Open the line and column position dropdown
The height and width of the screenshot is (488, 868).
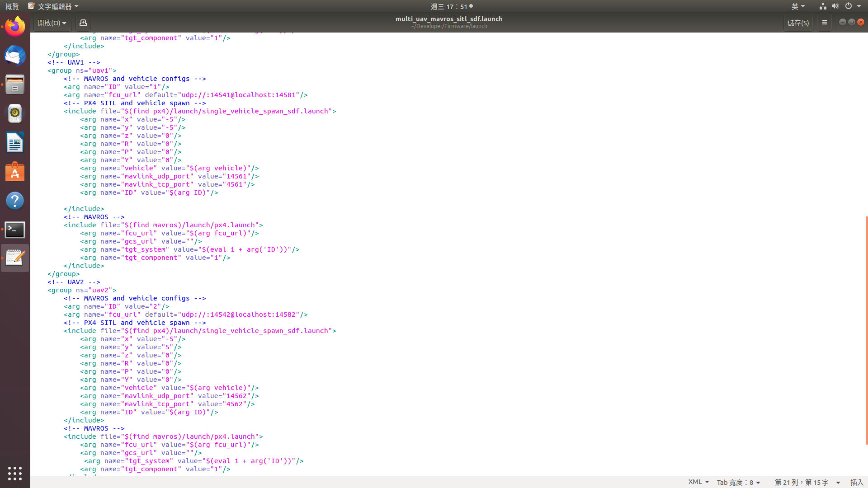pos(807,482)
